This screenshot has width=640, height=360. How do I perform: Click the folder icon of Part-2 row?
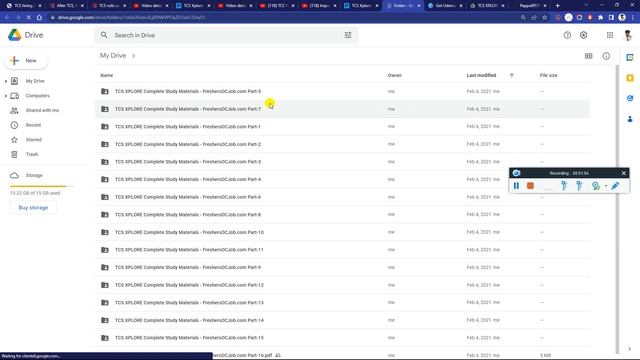105,144
